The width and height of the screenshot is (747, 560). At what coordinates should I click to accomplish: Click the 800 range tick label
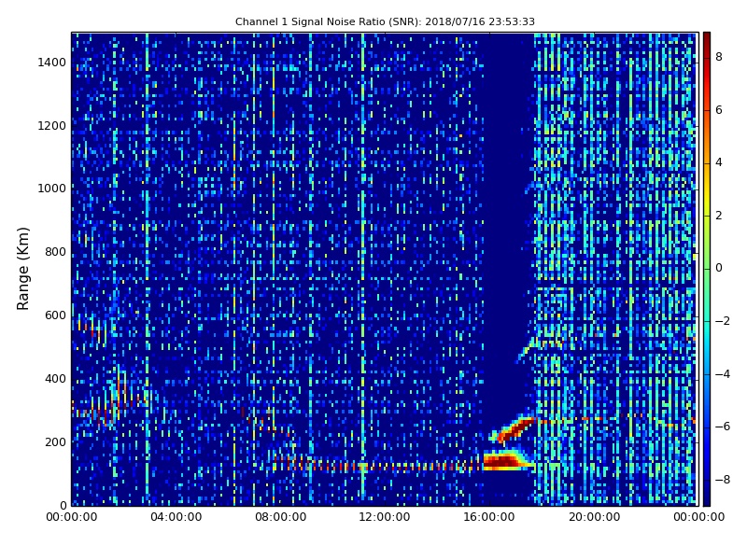(55, 252)
